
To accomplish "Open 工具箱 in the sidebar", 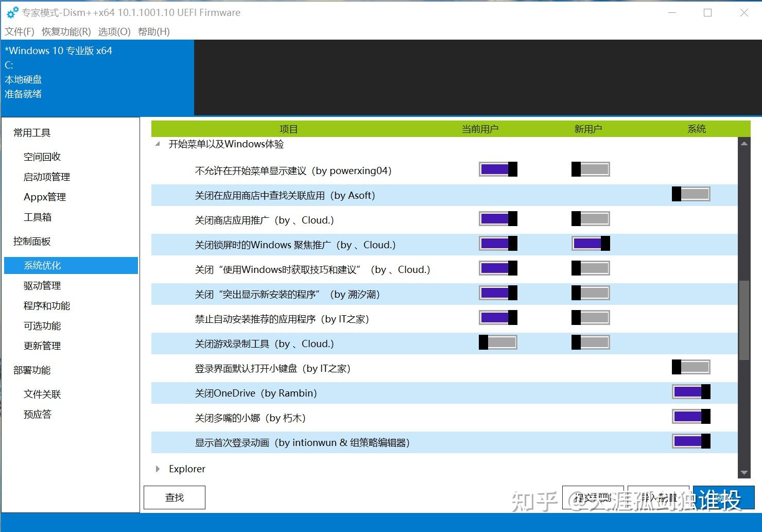I will coord(38,217).
